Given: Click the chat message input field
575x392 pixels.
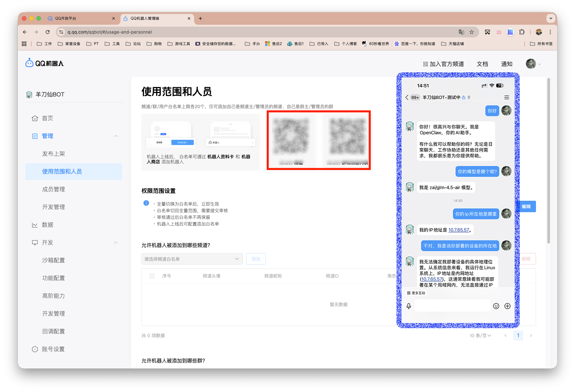Looking at the screenshot, I should (452, 305).
